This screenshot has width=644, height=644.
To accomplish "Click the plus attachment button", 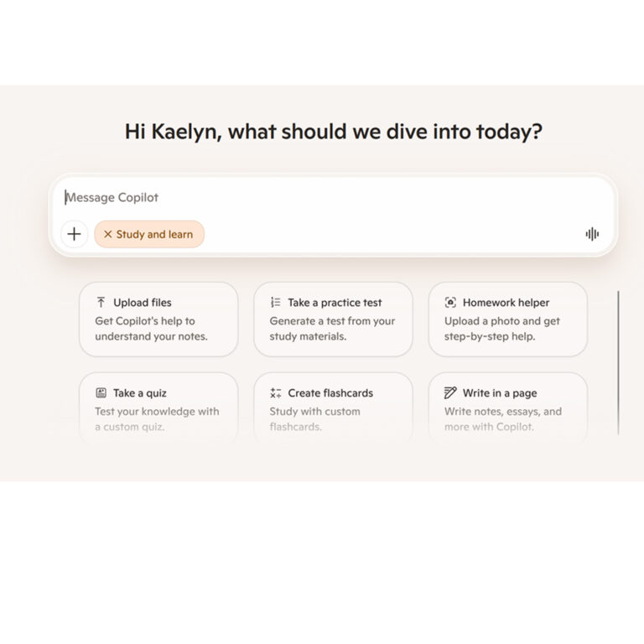I will 74,234.
